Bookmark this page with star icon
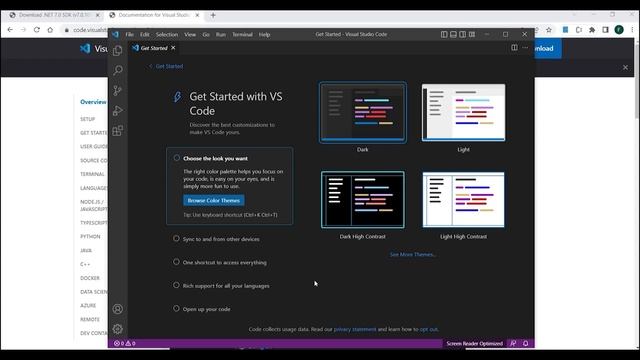Image resolution: width=640 pixels, height=360 pixels. tap(549, 30)
